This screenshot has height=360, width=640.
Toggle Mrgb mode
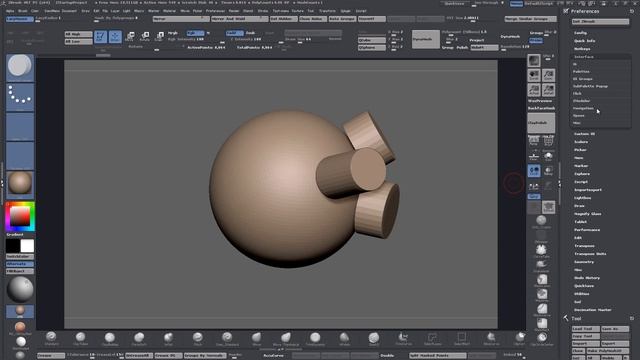click(173, 33)
